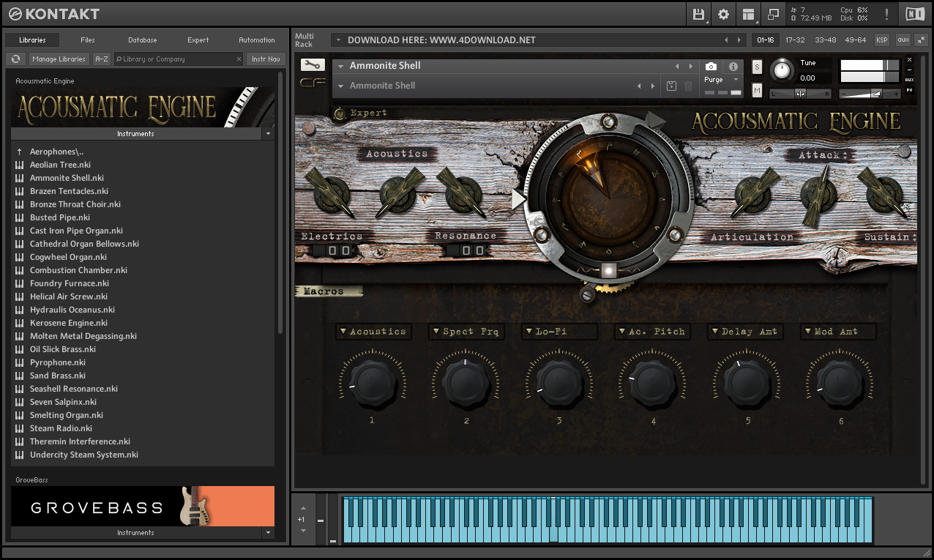Expand the Spect Frq macro dropdown

point(466,332)
